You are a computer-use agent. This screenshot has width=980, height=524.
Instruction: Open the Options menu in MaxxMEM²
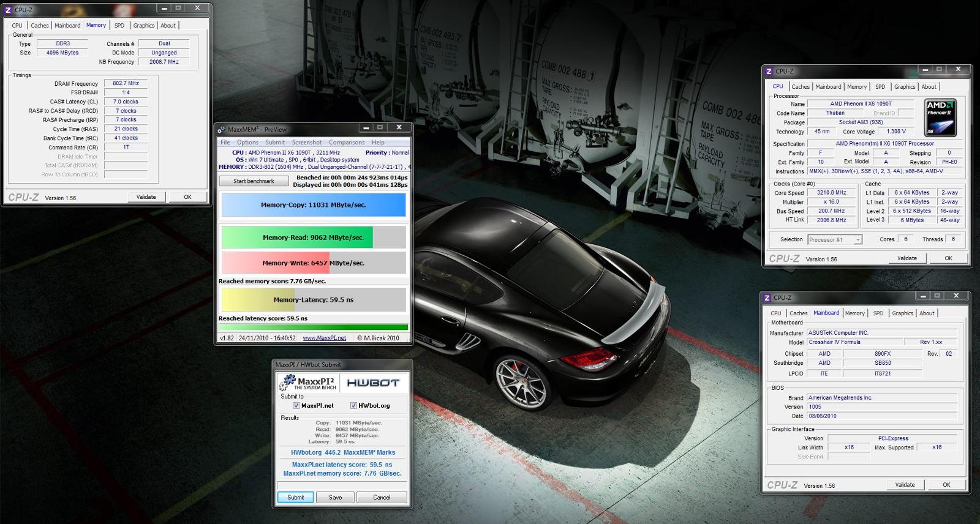tap(247, 142)
